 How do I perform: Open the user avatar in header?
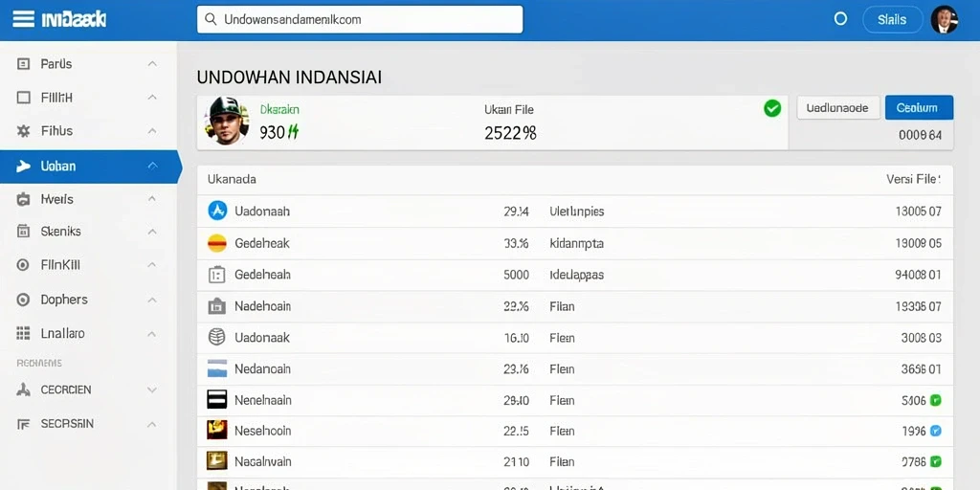click(944, 19)
